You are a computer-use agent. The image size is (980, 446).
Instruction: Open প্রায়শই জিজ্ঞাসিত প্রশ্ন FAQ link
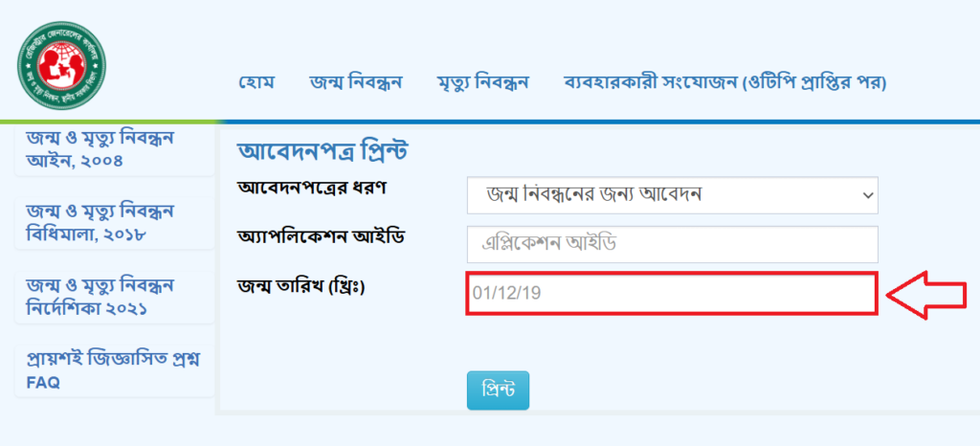click(x=115, y=370)
